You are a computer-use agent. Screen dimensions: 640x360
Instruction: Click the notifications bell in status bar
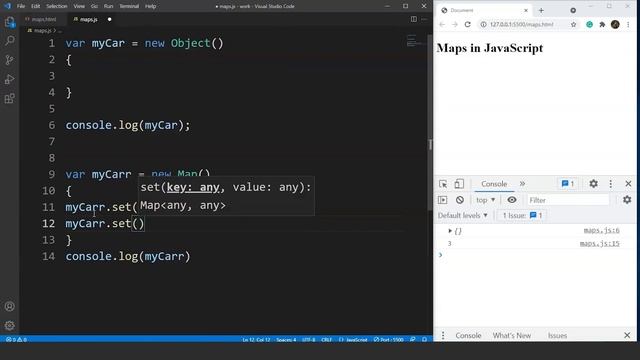click(x=424, y=340)
